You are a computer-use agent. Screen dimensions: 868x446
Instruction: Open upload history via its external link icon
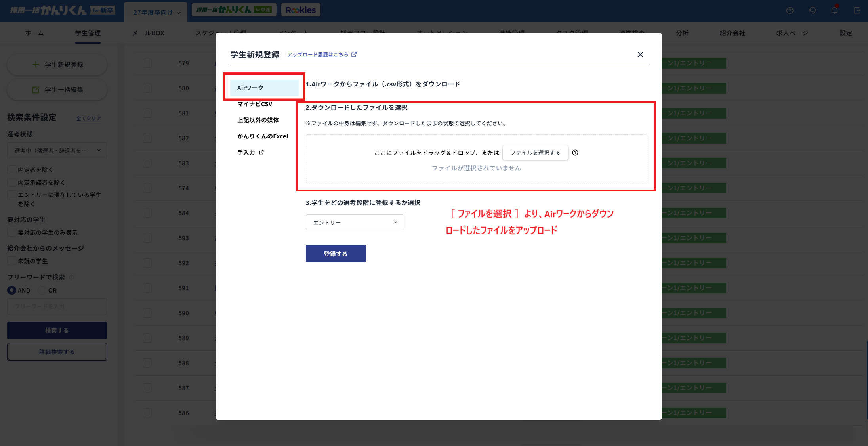click(354, 54)
